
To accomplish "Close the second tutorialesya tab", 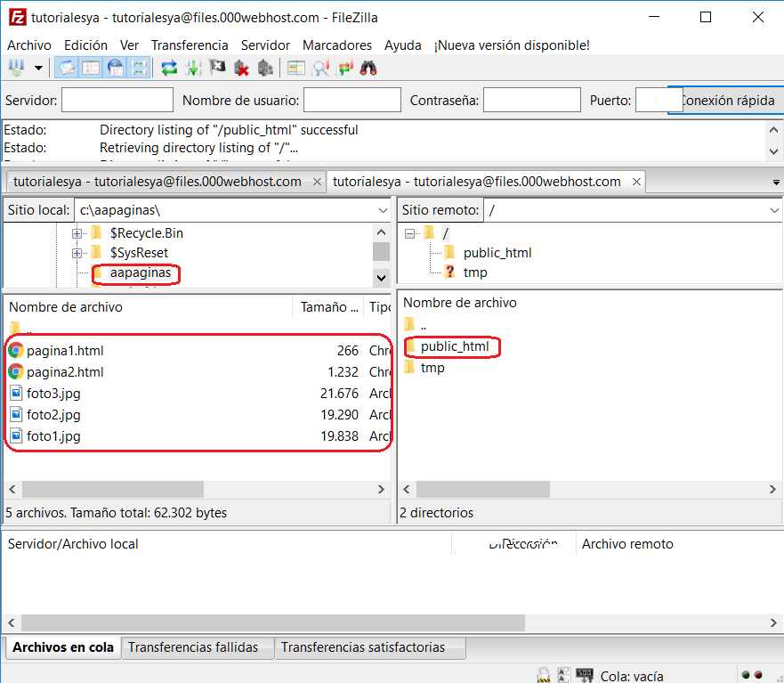I will [636, 182].
